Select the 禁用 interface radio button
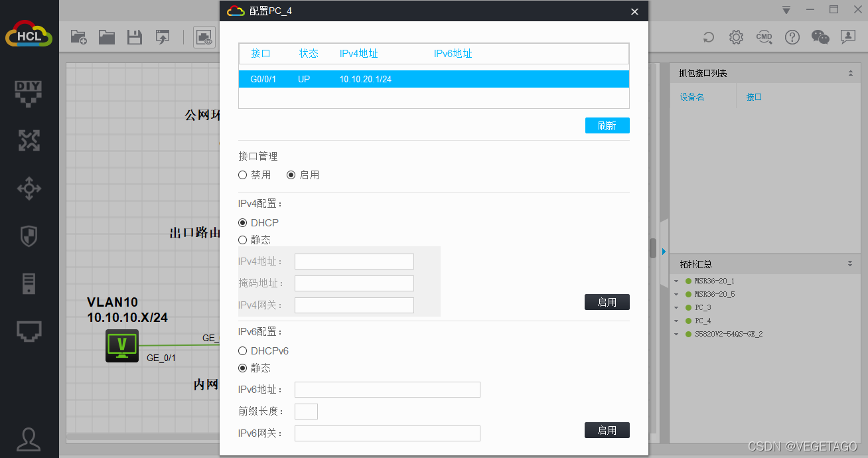868x458 pixels. coord(243,175)
